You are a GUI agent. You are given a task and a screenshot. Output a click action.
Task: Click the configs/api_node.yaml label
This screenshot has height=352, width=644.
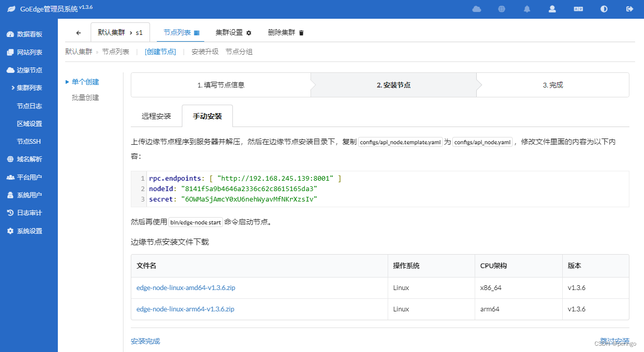(x=483, y=142)
